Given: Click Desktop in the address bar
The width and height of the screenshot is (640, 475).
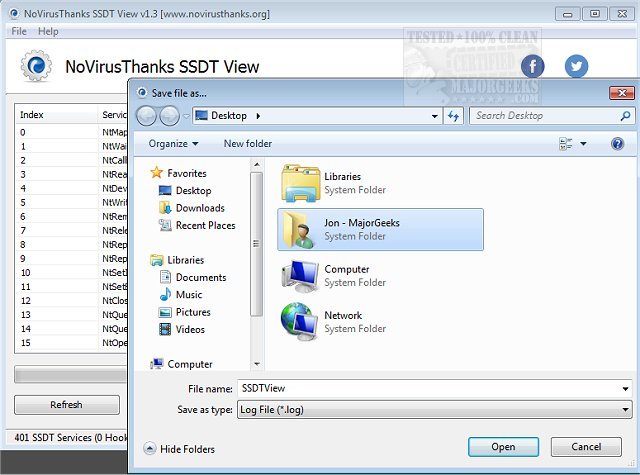Looking at the screenshot, I should point(229,116).
